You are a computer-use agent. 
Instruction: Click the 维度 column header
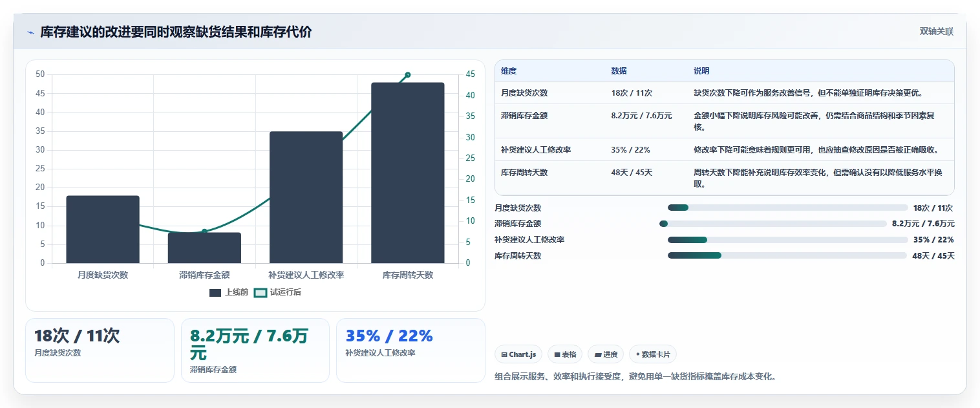click(x=509, y=71)
